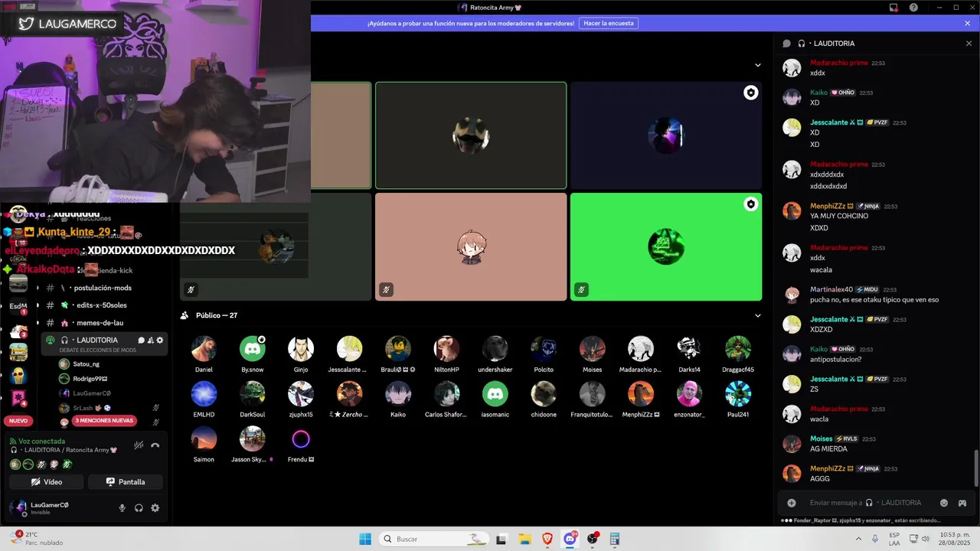Open Frendu audience member avatar
This screenshot has height=551, width=980.
pos(301,439)
